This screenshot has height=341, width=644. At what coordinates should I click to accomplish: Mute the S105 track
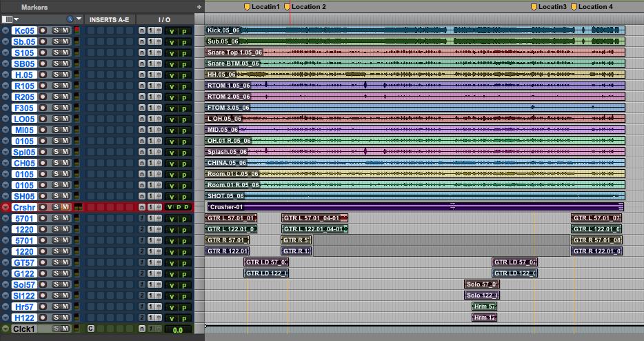[x=65, y=52]
